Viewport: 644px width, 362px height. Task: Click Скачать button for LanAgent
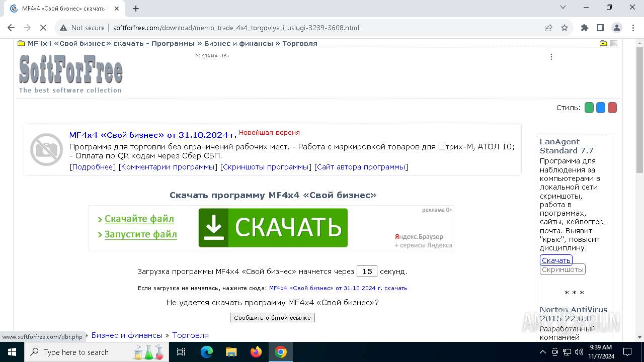tap(556, 260)
